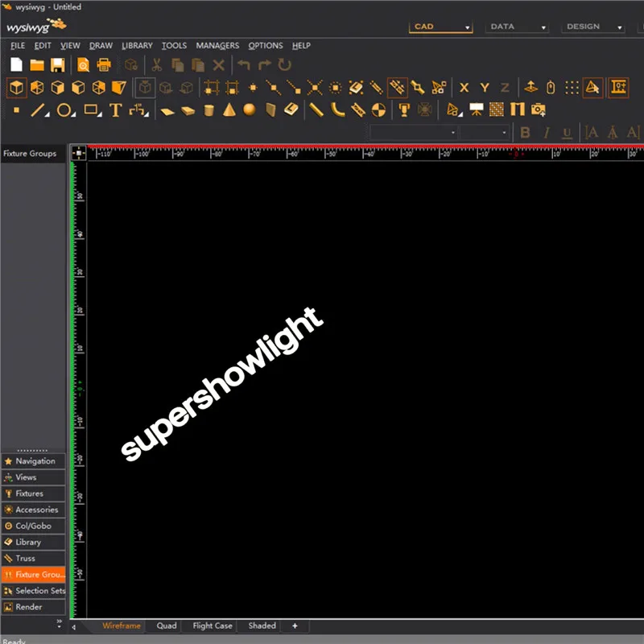Select the Line drawing tool

point(38,110)
